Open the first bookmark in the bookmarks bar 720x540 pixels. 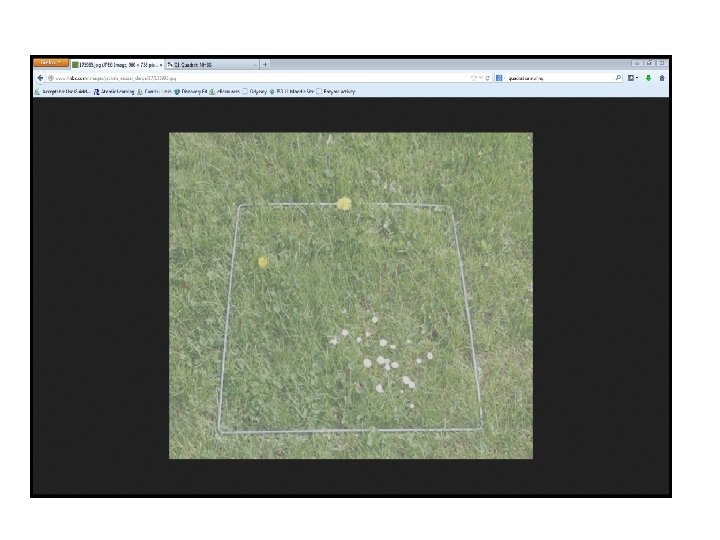pyautogui.click(x=63, y=91)
